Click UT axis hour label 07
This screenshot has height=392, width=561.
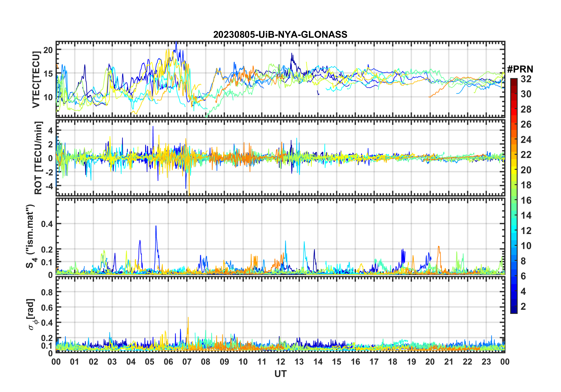click(x=187, y=362)
